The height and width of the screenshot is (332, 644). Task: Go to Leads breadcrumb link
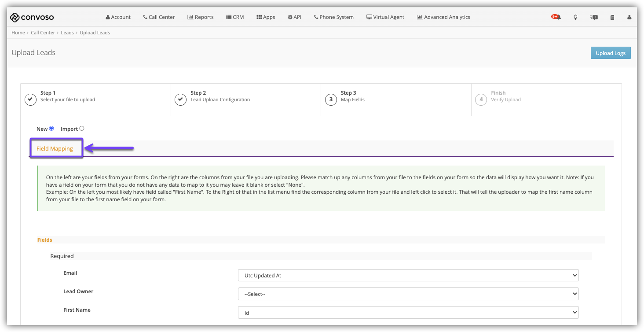(67, 33)
